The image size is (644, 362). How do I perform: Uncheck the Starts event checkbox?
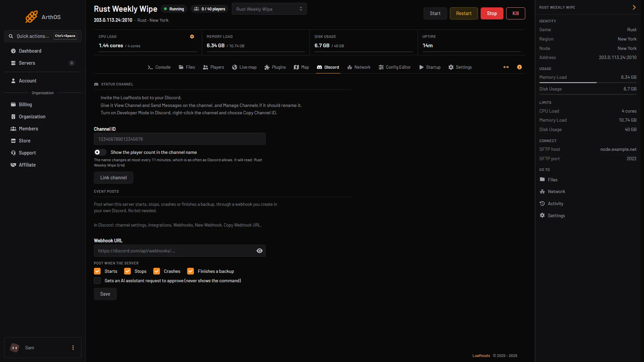coord(97,271)
